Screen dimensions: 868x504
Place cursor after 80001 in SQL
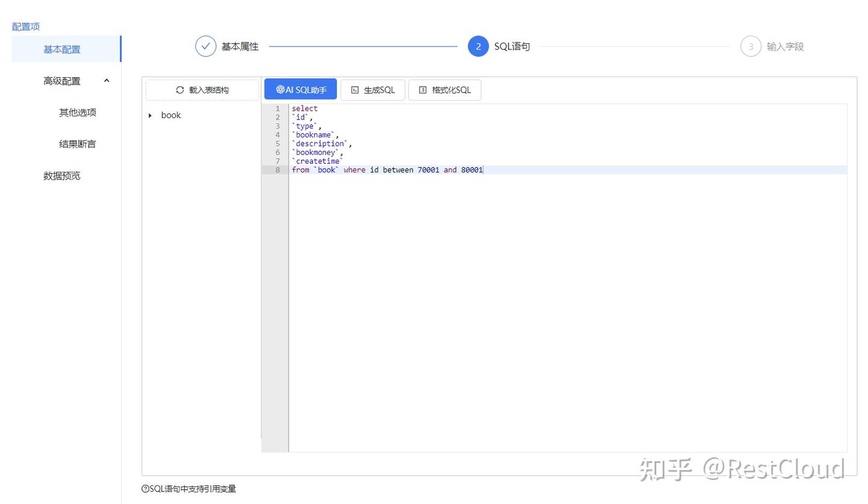click(x=483, y=170)
